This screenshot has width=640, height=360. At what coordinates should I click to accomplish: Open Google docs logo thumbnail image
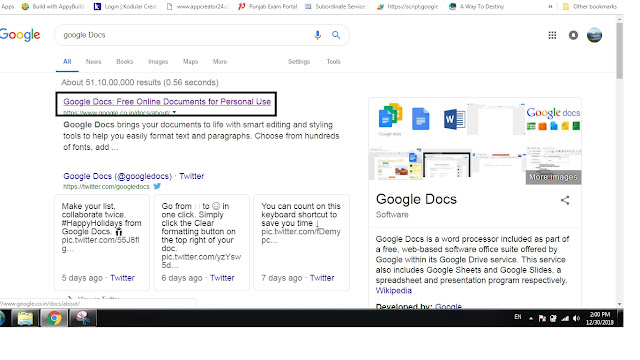tap(553, 119)
